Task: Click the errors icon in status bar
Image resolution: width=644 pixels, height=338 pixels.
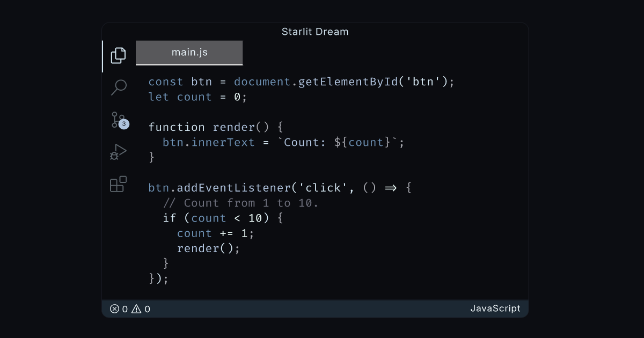Action: click(x=114, y=308)
